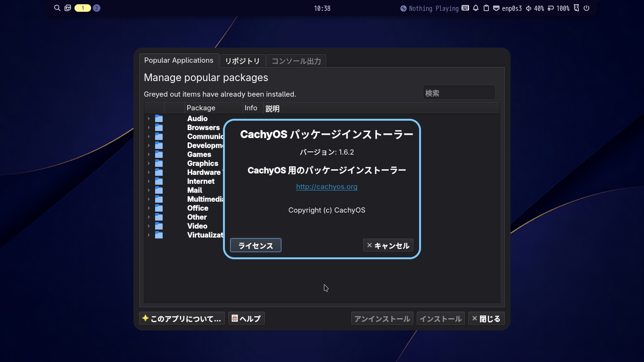Image resolution: width=644 pixels, height=362 pixels.
Task: Switch to workspace 2 in top bar
Action: pyautogui.click(x=97, y=8)
